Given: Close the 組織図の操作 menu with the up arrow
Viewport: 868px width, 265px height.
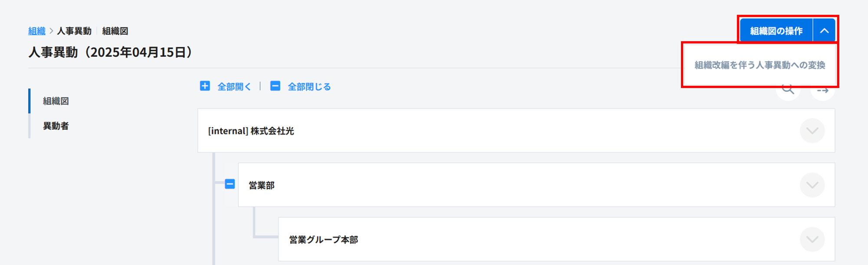Looking at the screenshot, I should coord(824,31).
